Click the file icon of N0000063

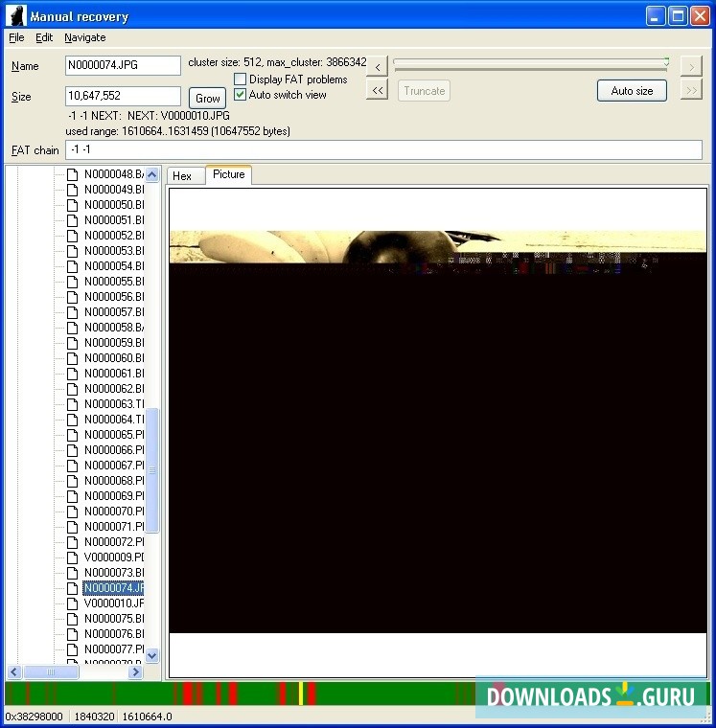click(x=72, y=404)
